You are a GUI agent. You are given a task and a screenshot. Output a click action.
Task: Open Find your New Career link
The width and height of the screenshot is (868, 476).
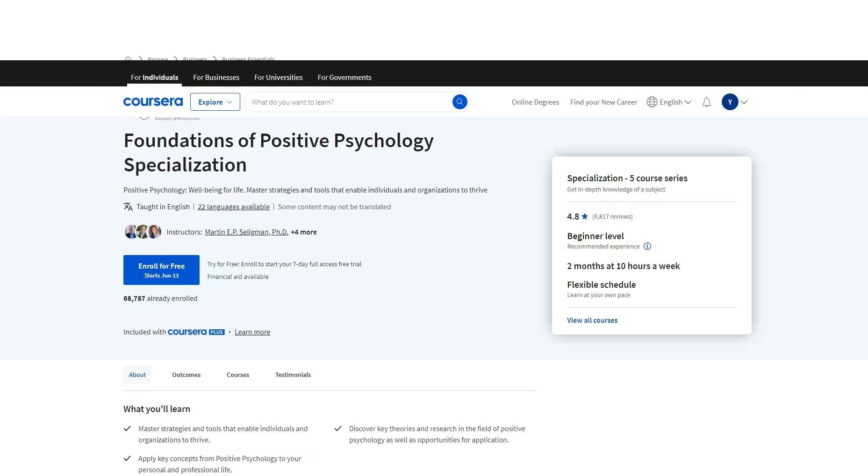click(x=603, y=102)
